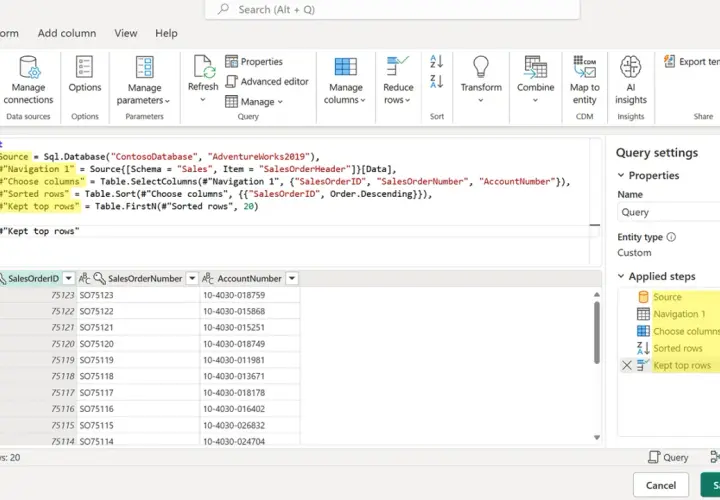Click cell SO75123
720x500 pixels.
(138, 295)
